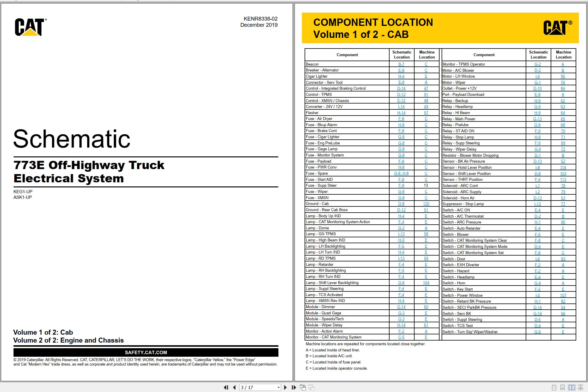Click schematic location G-14 for Module - Dimmer
This screenshot has width=588, height=392.
pos(401,307)
